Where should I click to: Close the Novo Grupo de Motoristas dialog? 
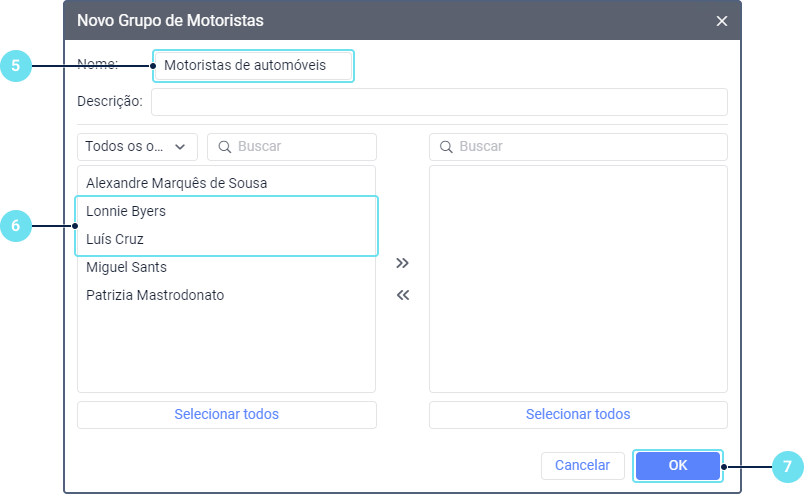pos(721,20)
